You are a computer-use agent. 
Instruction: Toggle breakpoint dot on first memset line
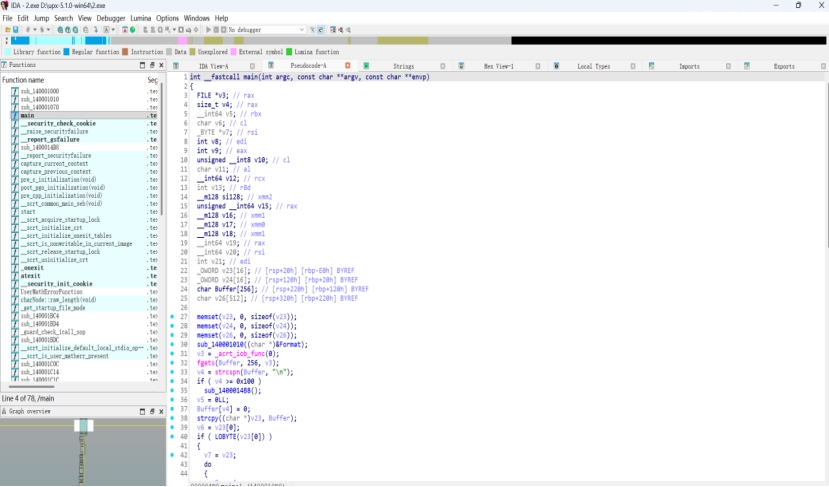173,316
